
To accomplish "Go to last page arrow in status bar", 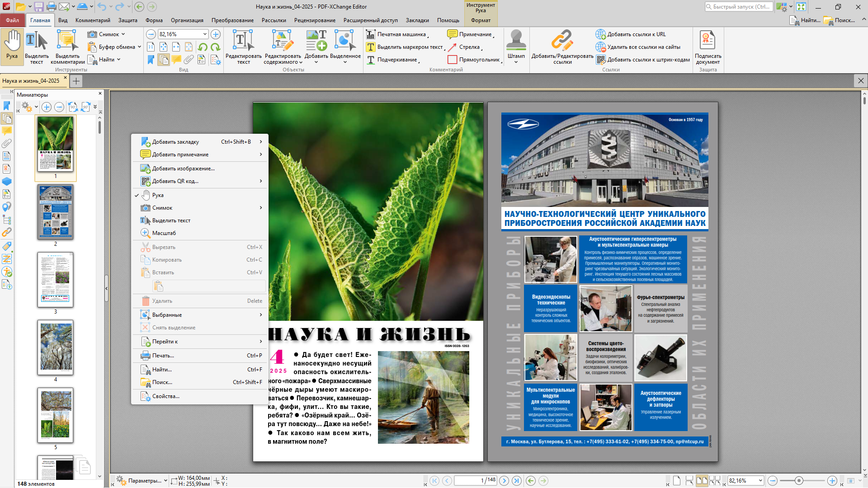I will tap(517, 481).
